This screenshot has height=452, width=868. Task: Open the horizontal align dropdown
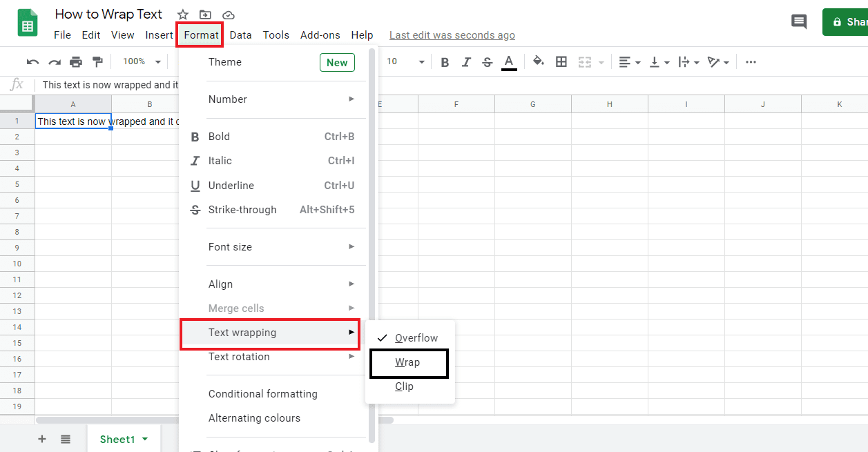629,62
